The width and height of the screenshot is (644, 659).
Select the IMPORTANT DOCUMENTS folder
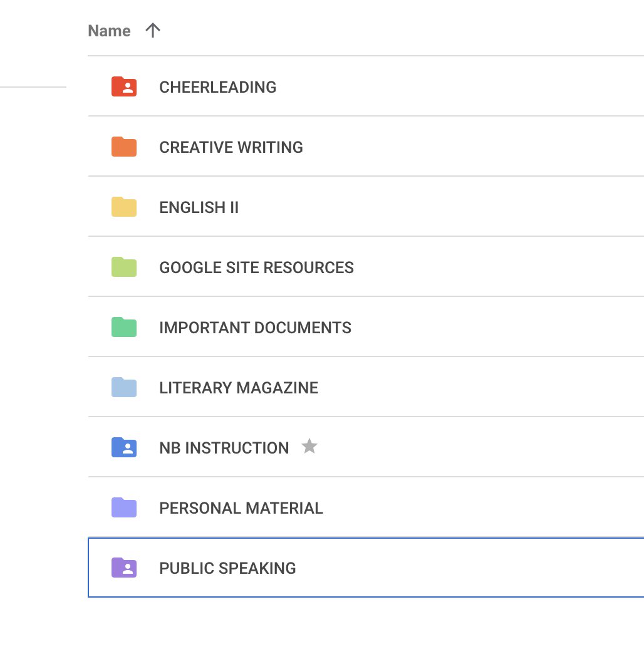click(x=256, y=327)
